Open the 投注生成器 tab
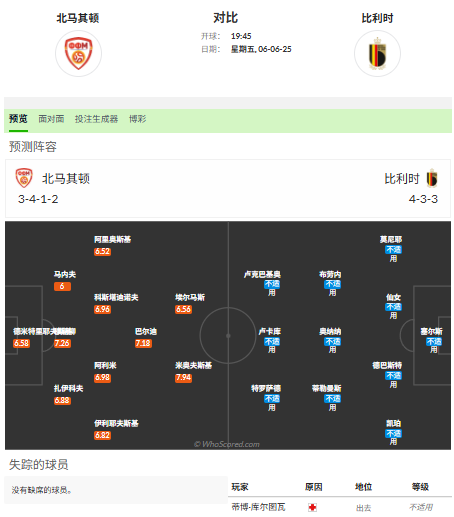 coord(96,119)
